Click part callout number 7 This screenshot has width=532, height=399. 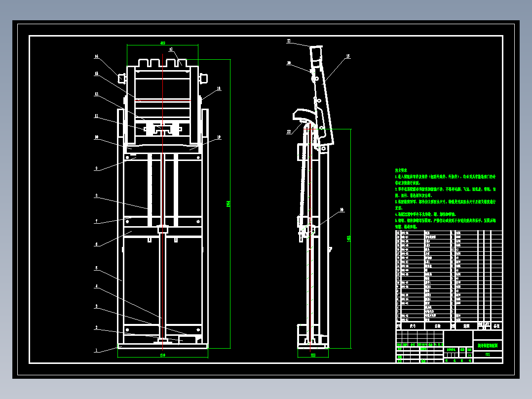tap(96, 221)
